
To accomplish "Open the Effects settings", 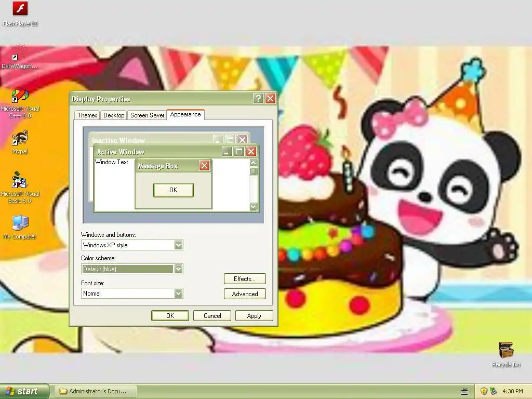I will tap(245, 279).
